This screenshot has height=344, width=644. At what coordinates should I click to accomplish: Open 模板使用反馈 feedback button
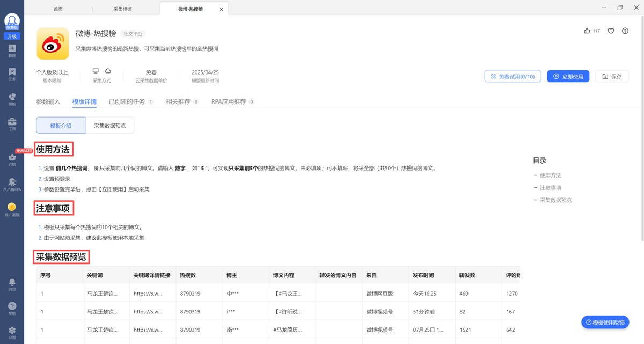pyautogui.click(x=605, y=322)
